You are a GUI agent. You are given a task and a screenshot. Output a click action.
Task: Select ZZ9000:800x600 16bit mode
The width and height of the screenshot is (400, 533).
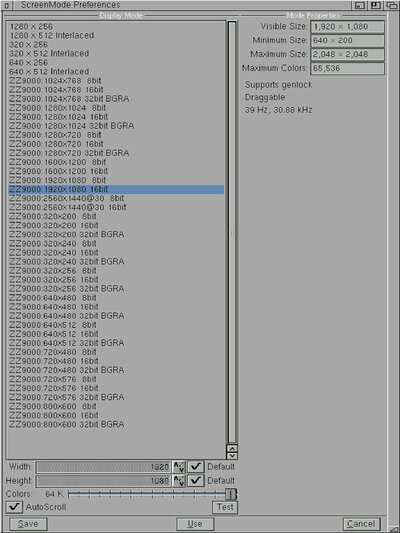pos(116,415)
